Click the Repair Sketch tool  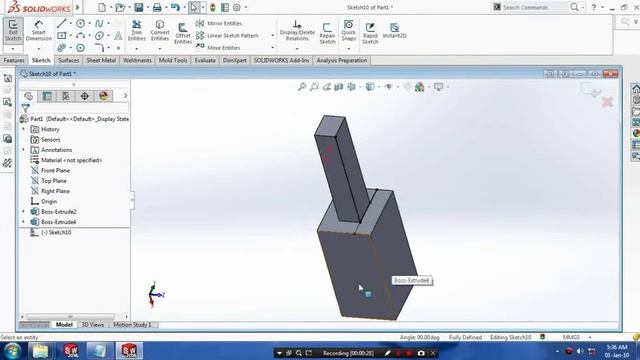coord(327,33)
